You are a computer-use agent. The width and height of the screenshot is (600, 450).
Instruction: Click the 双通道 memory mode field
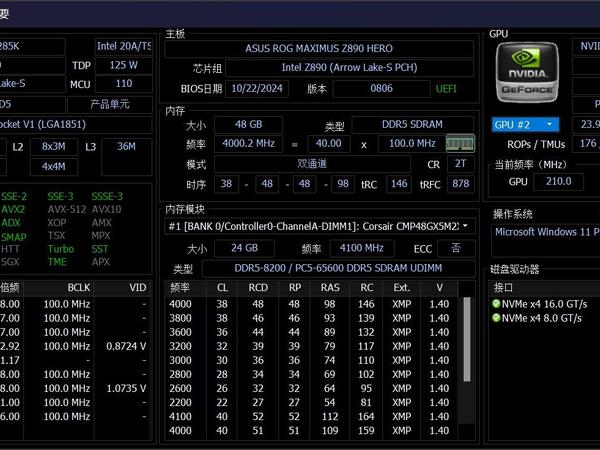click(x=312, y=164)
